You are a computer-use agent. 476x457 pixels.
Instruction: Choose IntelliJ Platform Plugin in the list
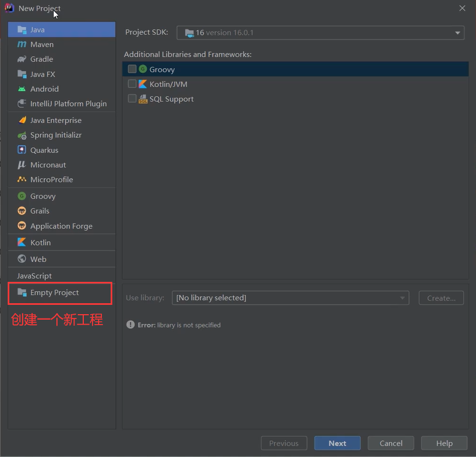click(x=62, y=103)
